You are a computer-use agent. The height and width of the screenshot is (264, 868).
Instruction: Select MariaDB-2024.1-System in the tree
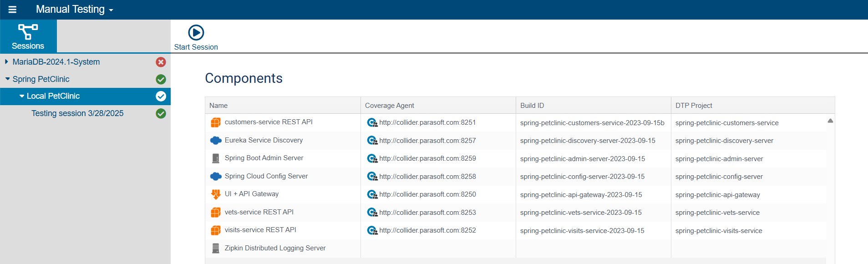56,62
